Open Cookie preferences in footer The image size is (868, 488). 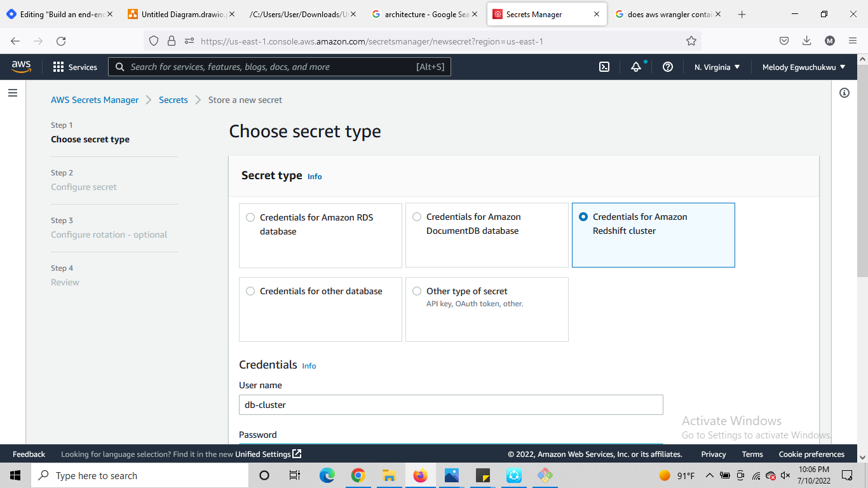pos(811,454)
